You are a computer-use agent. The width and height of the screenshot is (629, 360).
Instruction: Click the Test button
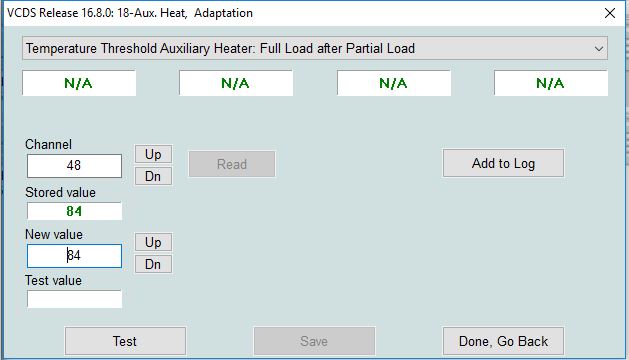(x=125, y=341)
